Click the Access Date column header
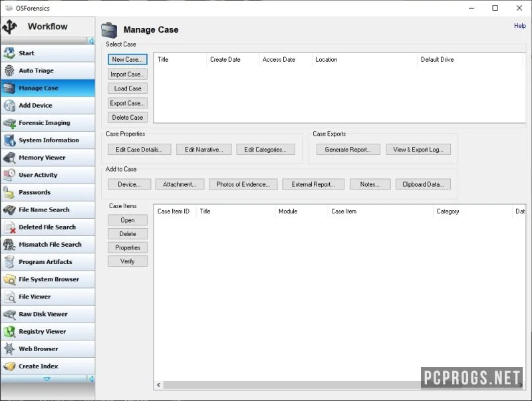 [x=285, y=60]
